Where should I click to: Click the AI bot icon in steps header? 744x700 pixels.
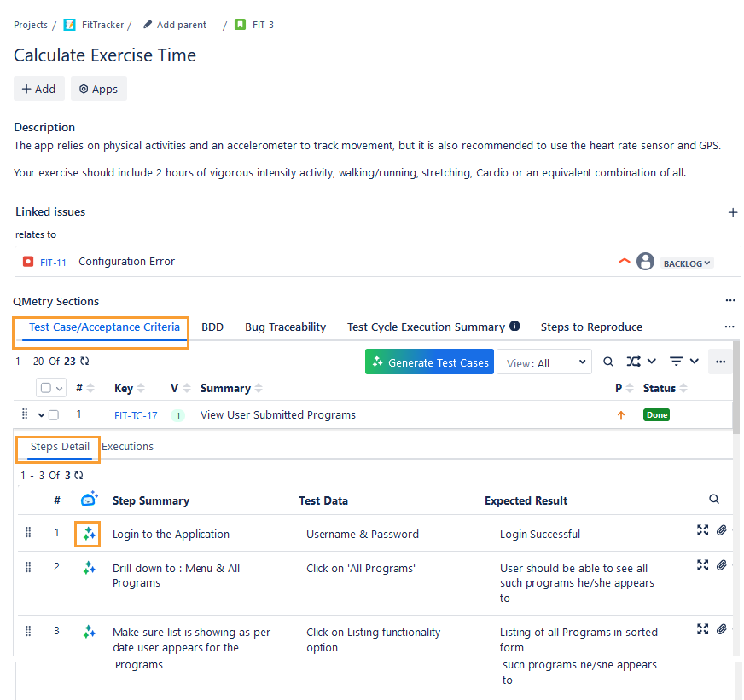(x=89, y=500)
